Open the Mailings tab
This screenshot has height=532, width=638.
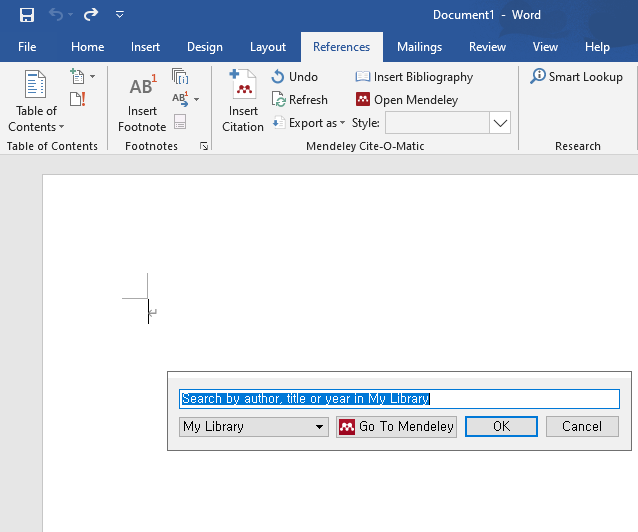[x=419, y=47]
